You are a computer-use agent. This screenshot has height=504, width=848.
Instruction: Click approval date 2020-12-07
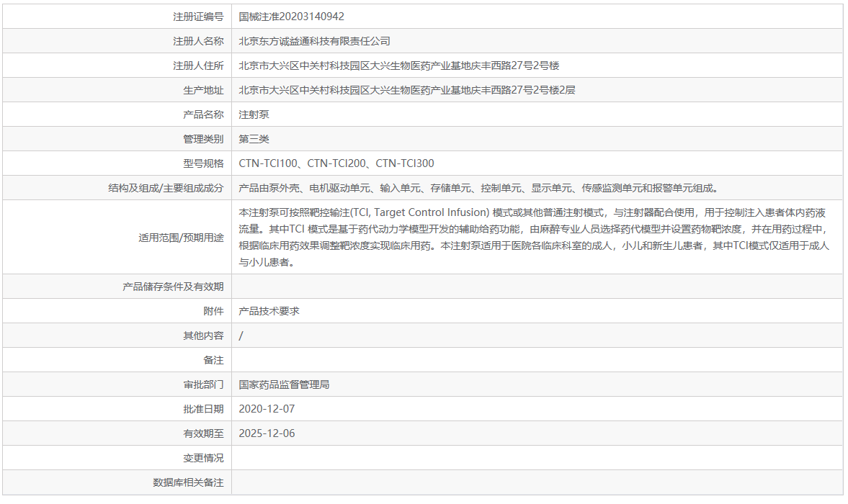coord(267,409)
